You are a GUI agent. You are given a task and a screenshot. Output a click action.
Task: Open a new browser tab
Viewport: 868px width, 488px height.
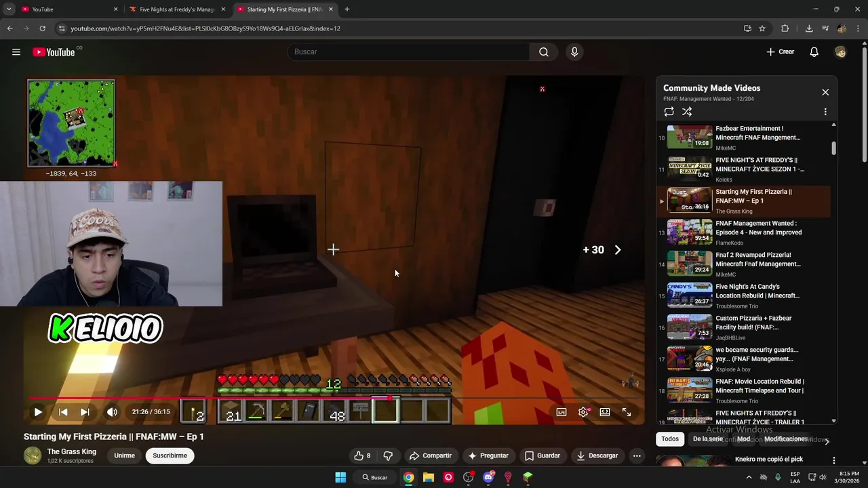(347, 9)
